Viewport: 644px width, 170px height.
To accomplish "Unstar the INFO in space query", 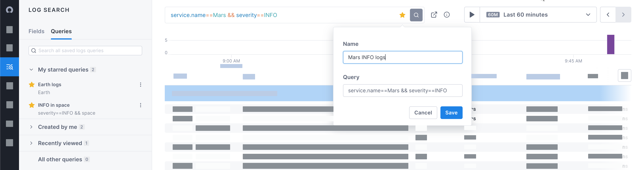I will 32,105.
